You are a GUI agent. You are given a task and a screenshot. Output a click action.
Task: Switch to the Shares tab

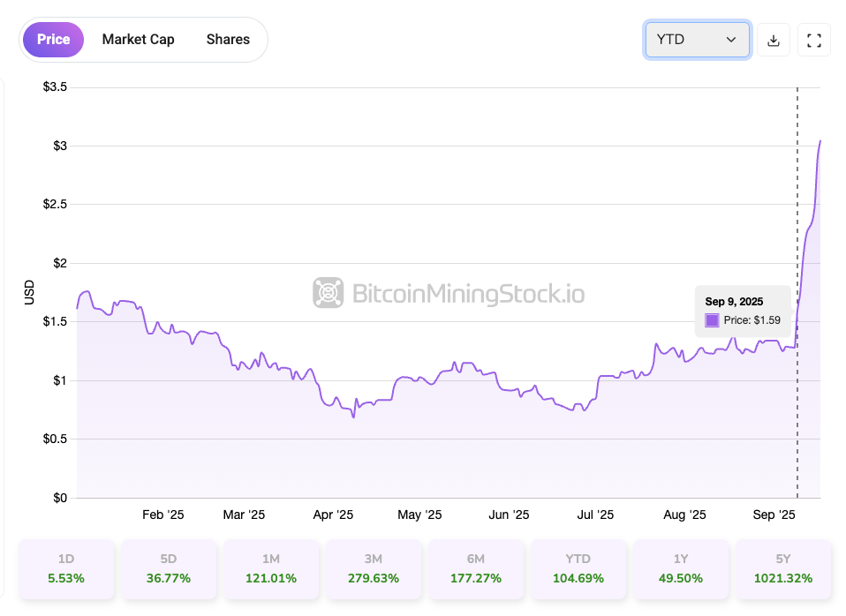pyautogui.click(x=227, y=39)
